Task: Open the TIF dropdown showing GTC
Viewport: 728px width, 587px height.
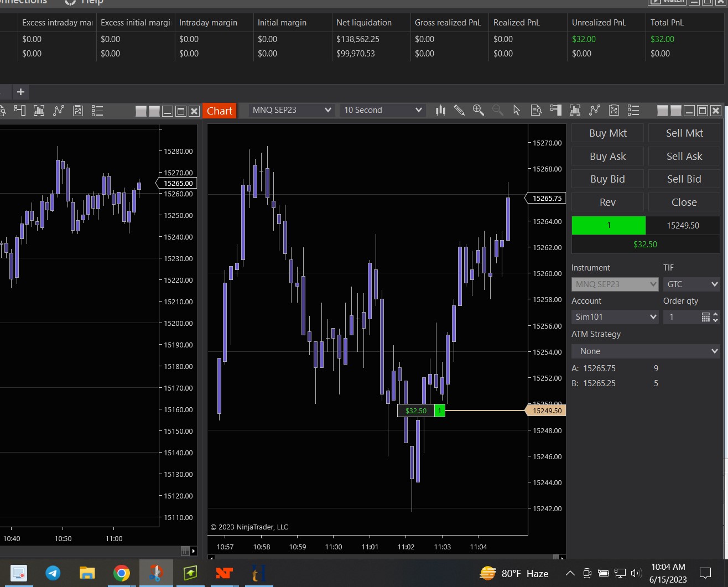Action: 691,284
